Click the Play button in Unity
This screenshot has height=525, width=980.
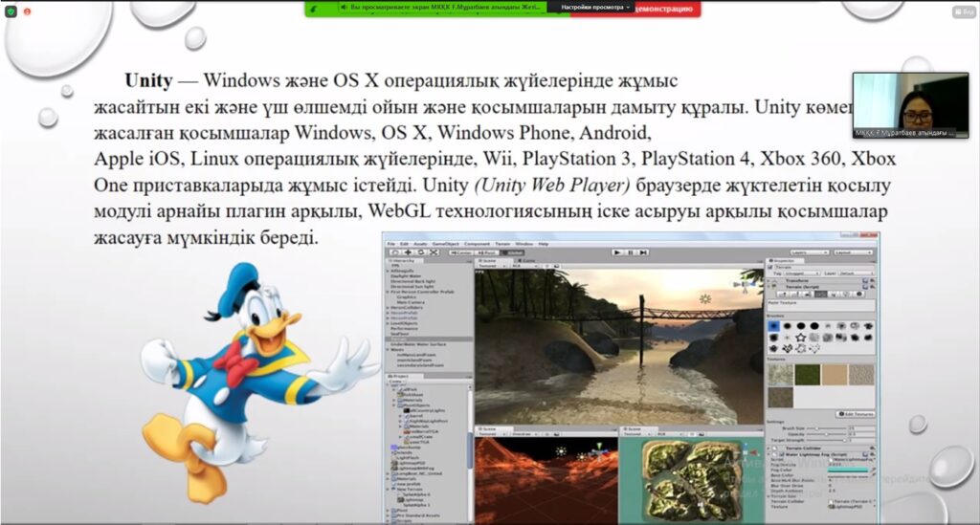click(x=617, y=252)
